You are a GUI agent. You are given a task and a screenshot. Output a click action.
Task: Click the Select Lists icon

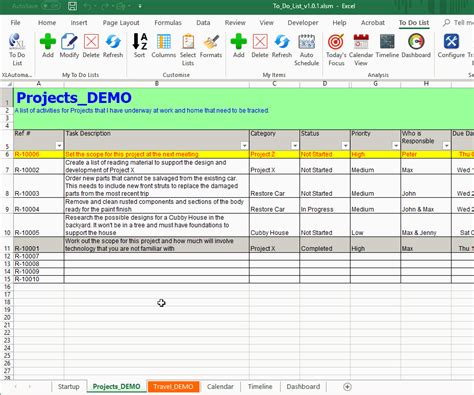coord(188,49)
